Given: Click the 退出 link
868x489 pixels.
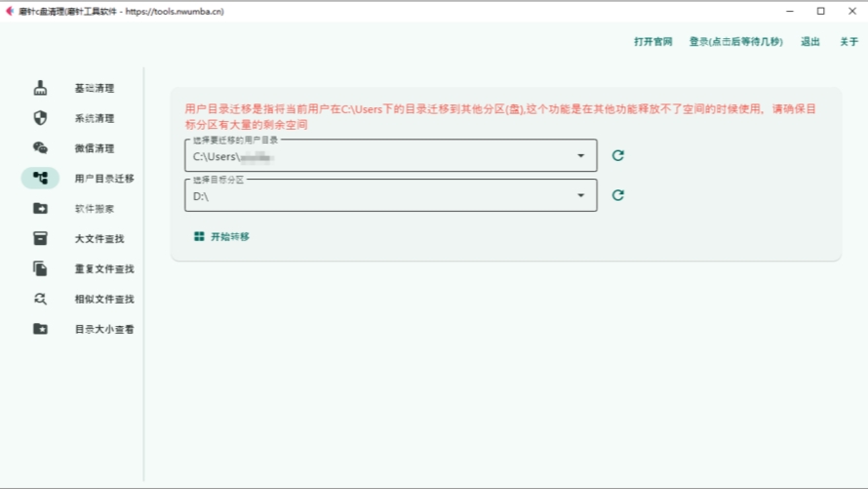Looking at the screenshot, I should (x=809, y=42).
